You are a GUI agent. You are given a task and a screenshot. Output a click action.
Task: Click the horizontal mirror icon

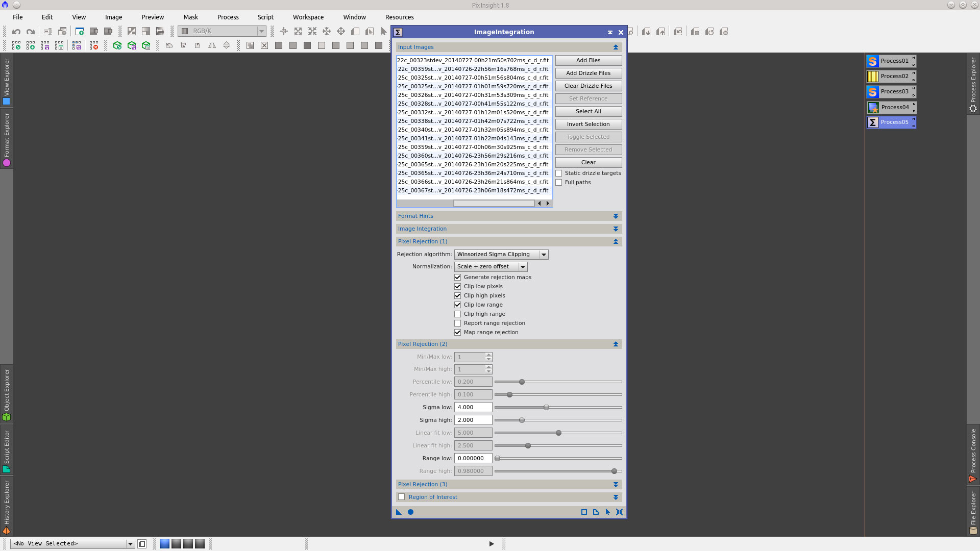(x=212, y=45)
